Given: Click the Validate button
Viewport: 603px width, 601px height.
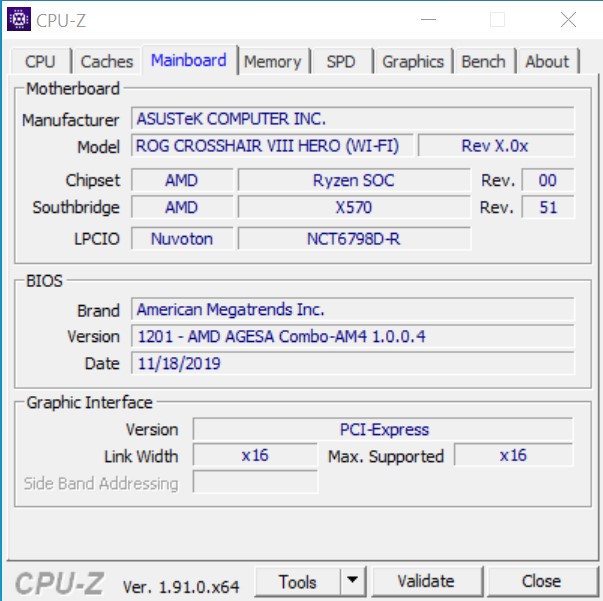Looking at the screenshot, I should click(x=426, y=581).
